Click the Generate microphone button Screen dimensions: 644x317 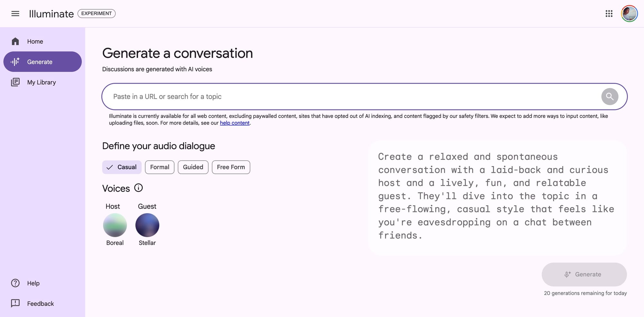(584, 275)
